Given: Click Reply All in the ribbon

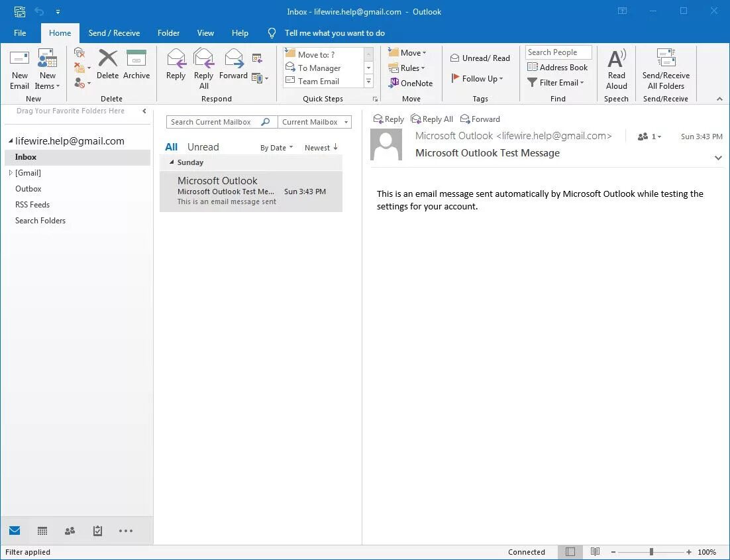Looking at the screenshot, I should [x=203, y=69].
